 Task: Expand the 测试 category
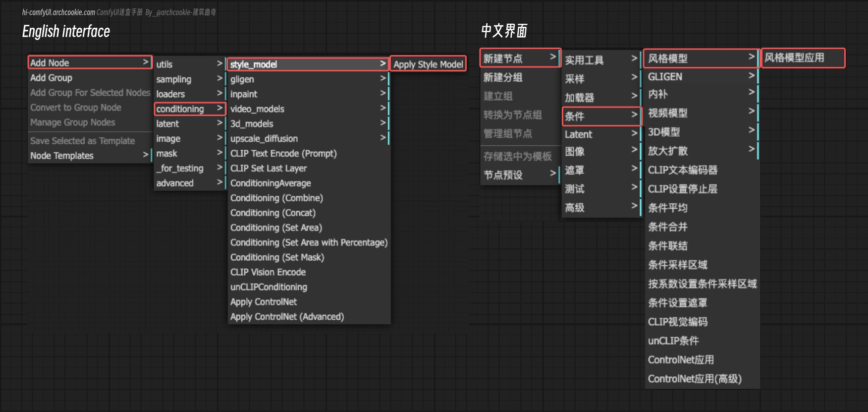click(601, 189)
